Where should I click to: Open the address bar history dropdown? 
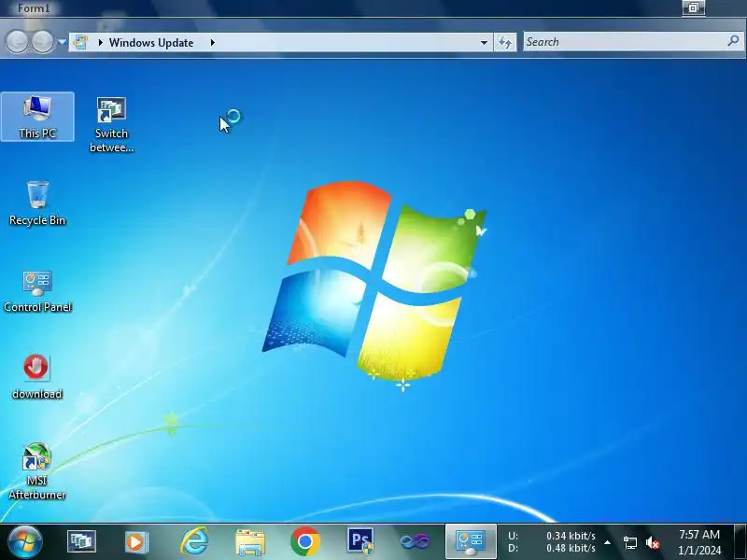coord(484,42)
